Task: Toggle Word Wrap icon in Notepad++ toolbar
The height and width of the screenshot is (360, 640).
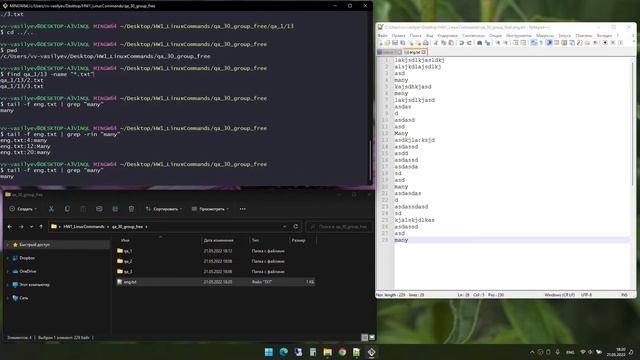Action: tap(533, 42)
